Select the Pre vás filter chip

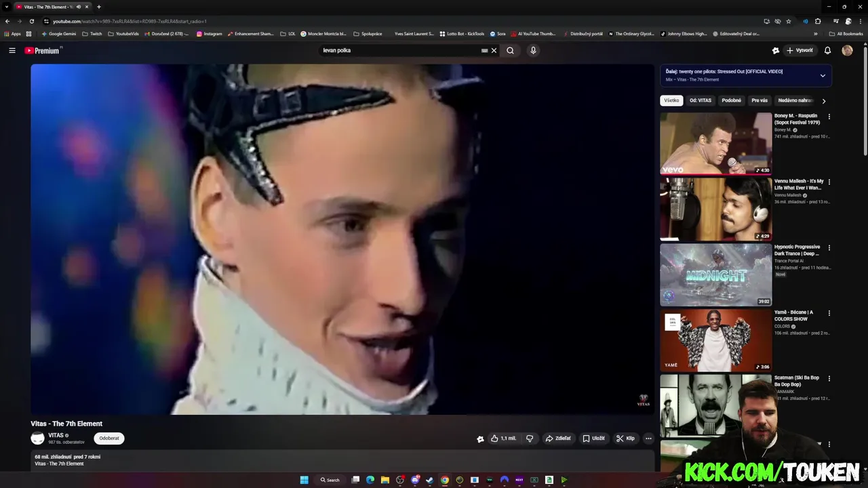point(759,100)
